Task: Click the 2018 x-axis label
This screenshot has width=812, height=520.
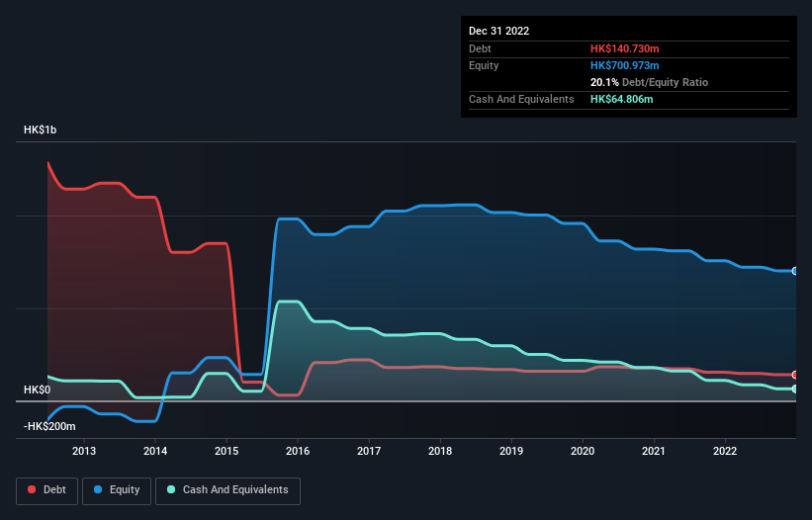Action: click(x=440, y=451)
